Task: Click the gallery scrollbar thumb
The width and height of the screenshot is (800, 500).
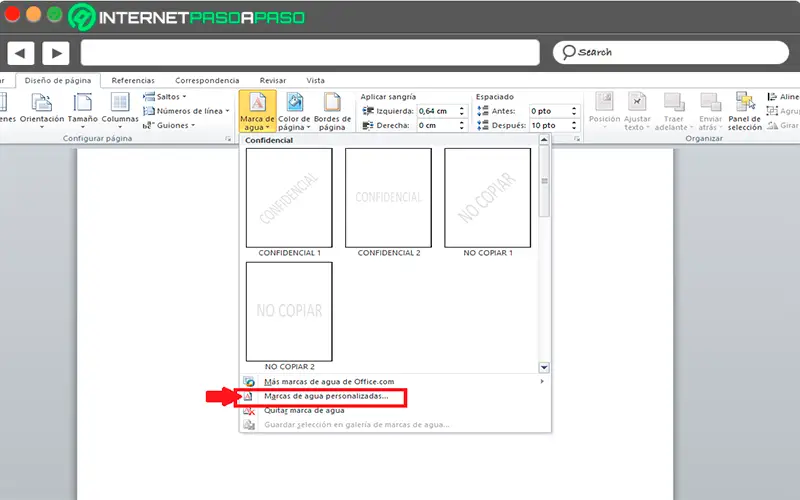Action: [x=544, y=181]
